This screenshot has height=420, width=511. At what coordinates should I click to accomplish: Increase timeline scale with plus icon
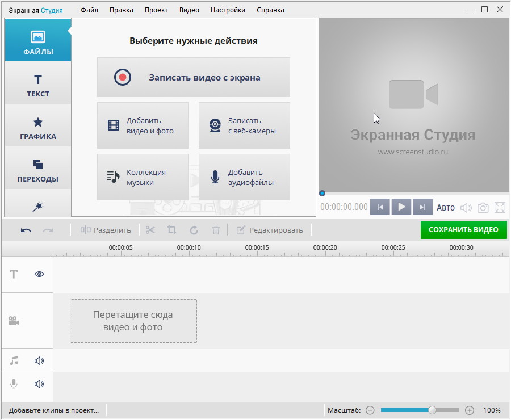pyautogui.click(x=470, y=410)
